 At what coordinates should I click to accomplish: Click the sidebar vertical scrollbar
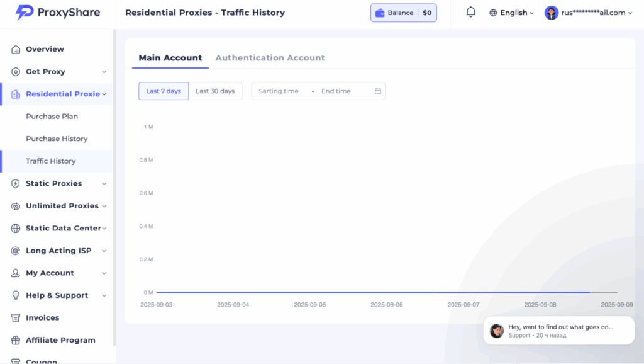click(114, 187)
